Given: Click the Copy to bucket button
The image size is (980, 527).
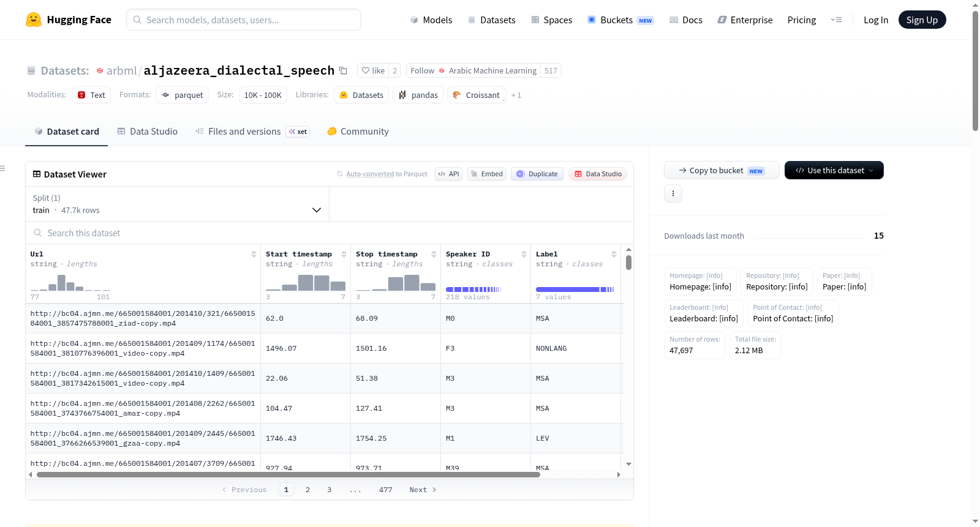Looking at the screenshot, I should coord(722,170).
